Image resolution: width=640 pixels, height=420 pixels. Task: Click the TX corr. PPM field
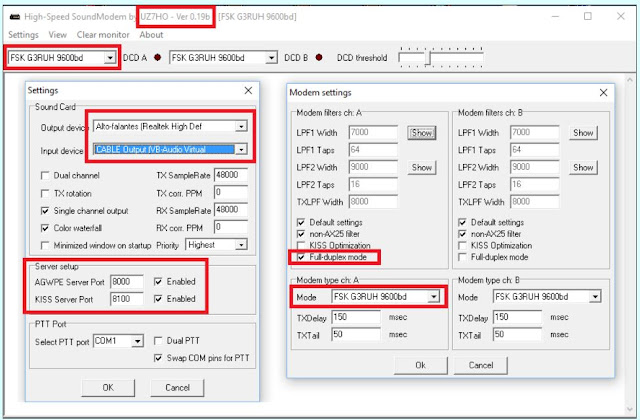click(x=231, y=192)
